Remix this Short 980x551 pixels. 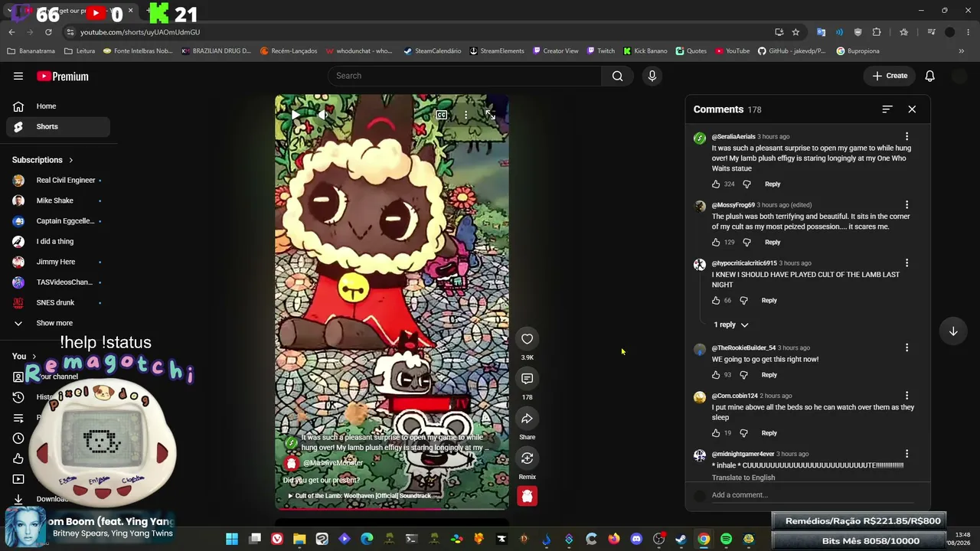pyautogui.click(x=528, y=458)
